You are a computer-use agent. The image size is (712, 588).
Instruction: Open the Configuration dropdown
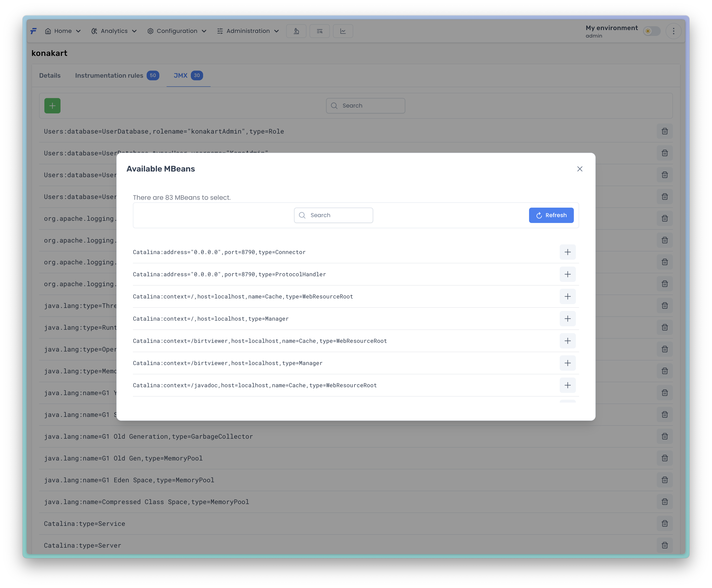tap(177, 31)
